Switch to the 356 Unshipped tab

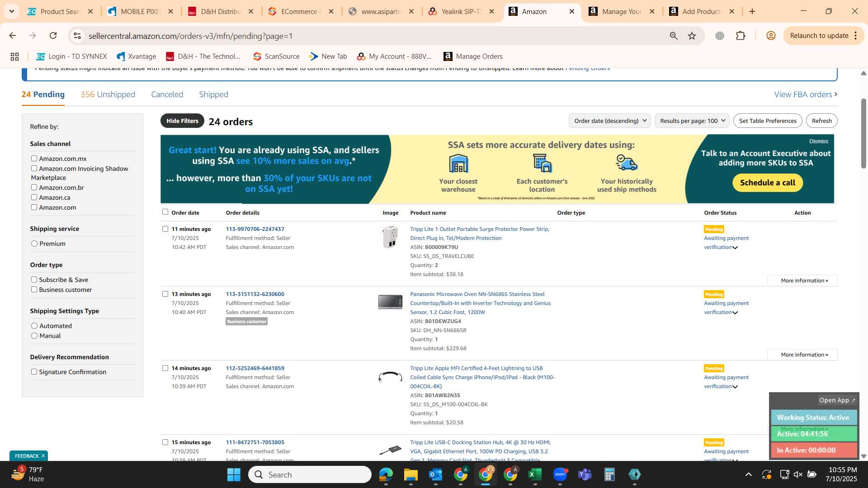tap(108, 94)
